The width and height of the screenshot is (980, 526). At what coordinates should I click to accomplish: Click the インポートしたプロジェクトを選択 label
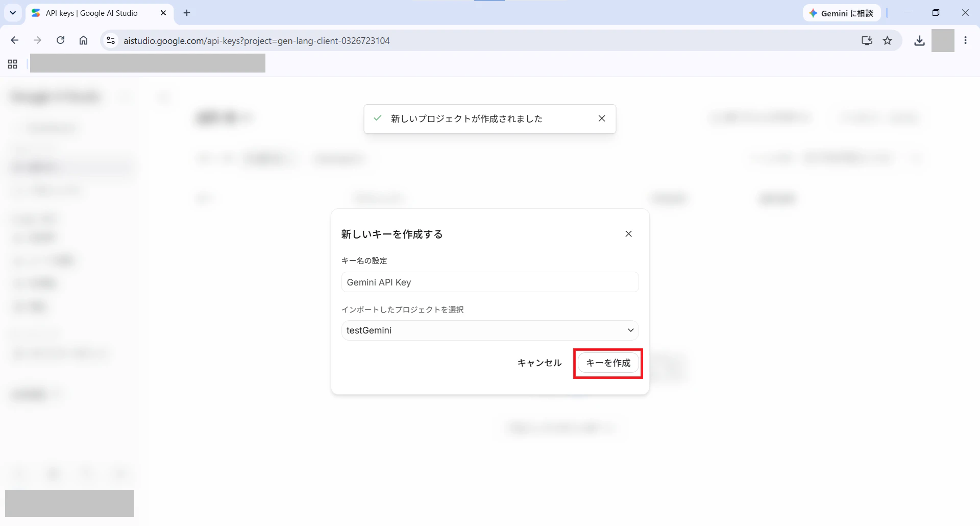pos(402,310)
